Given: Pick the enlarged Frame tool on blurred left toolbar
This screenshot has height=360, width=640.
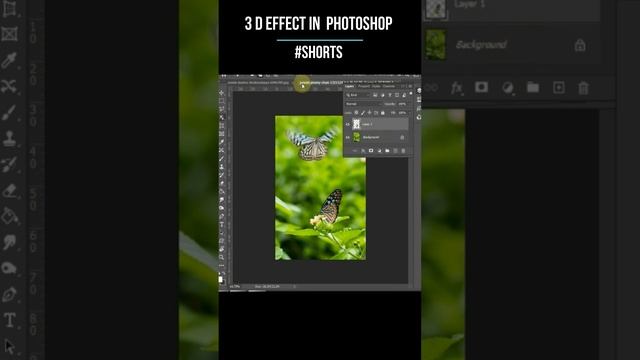Looking at the screenshot, I should click(9, 34).
